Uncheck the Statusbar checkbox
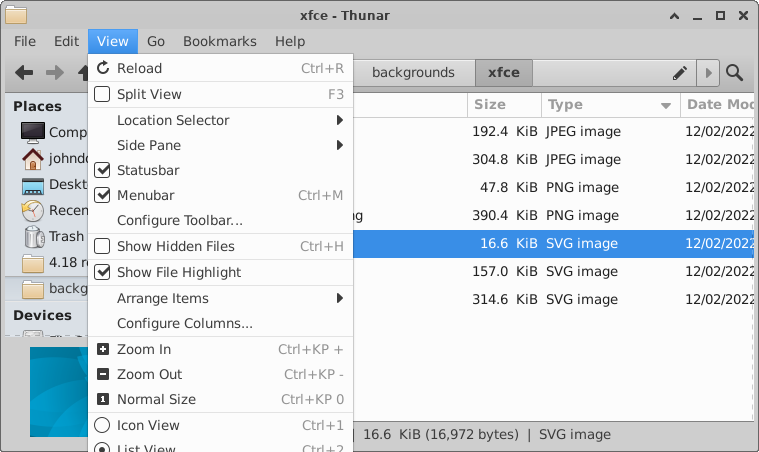Viewport: 759px width, 452px height. [x=102, y=170]
